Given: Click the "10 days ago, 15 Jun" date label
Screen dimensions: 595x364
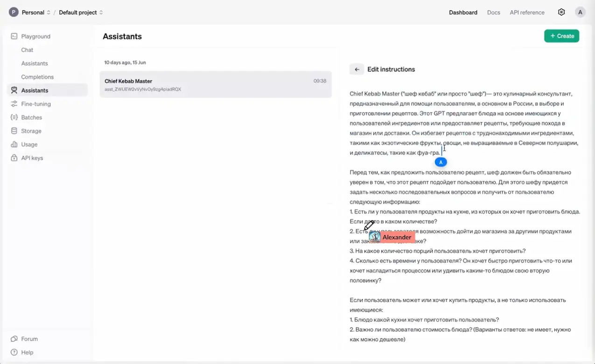Looking at the screenshot, I should tap(125, 62).
